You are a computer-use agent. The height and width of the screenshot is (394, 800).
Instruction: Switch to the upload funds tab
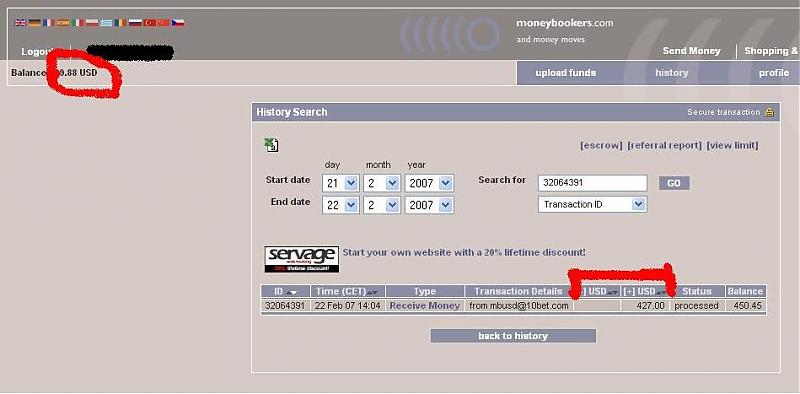click(565, 73)
